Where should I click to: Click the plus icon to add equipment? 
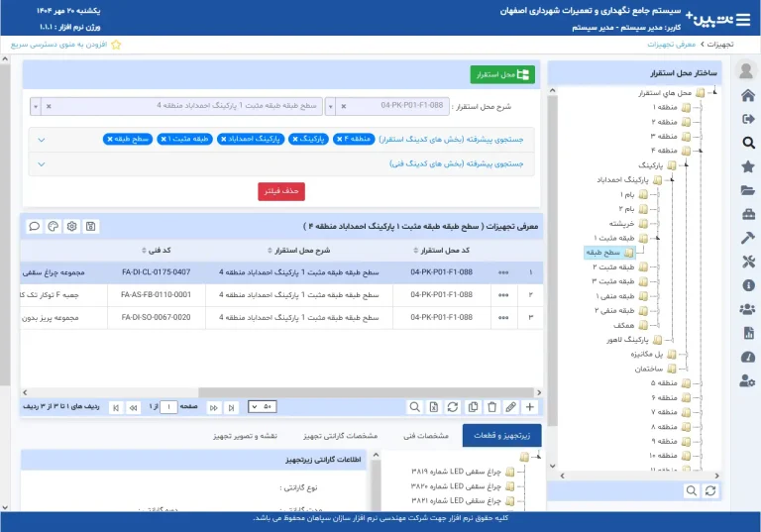point(529,407)
